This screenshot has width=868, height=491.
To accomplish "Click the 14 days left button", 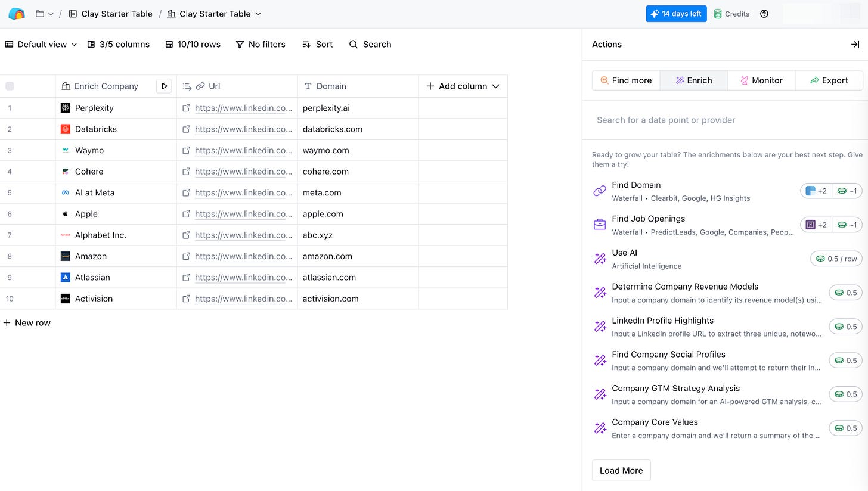I will (x=676, y=14).
